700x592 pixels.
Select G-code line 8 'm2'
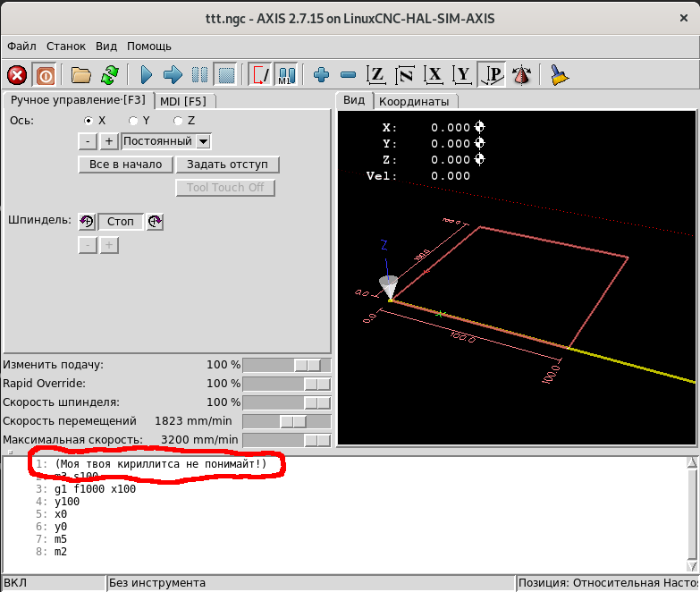coord(61,552)
